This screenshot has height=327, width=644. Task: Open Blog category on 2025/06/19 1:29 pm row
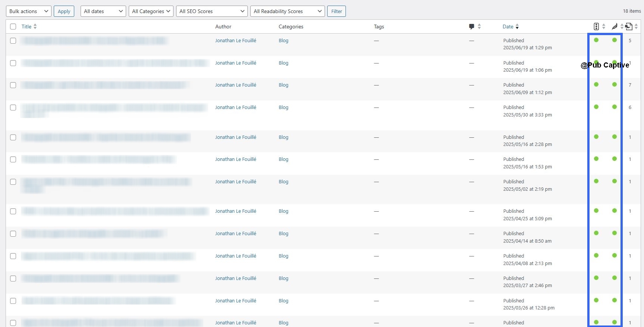click(x=284, y=41)
